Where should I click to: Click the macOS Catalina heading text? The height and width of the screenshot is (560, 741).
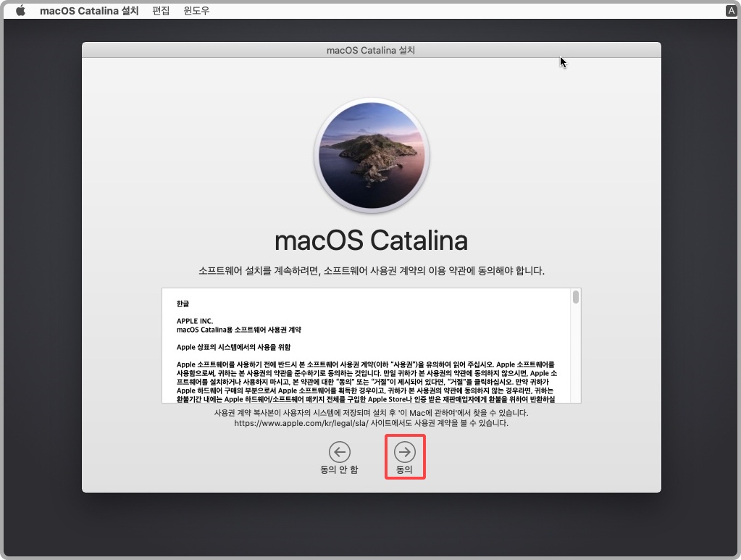click(371, 240)
